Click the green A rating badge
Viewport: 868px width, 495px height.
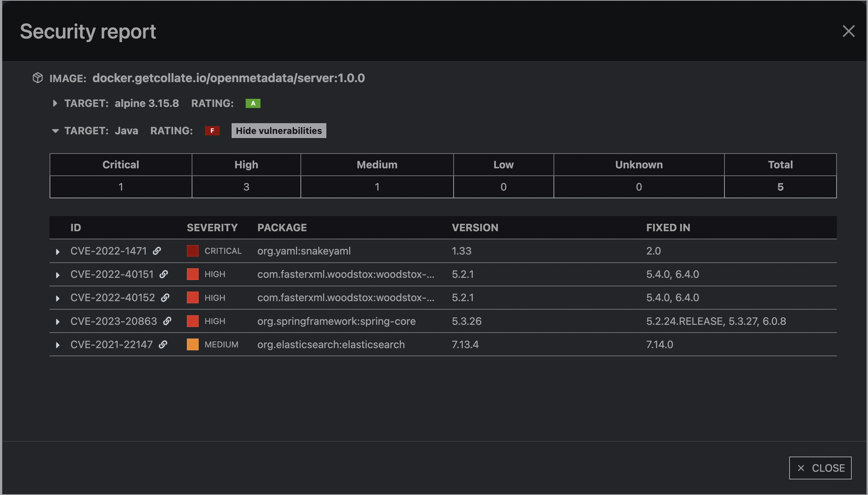[x=253, y=103]
